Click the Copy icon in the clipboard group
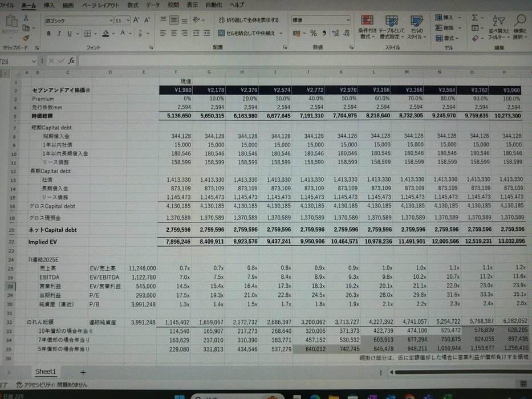This screenshot has height=399, width=532. pos(26,28)
